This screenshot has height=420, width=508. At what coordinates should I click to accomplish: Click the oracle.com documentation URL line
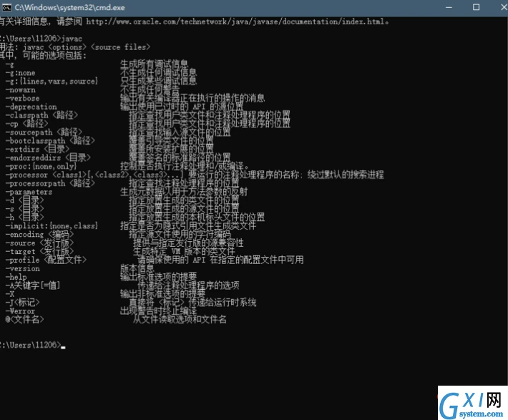(194, 21)
